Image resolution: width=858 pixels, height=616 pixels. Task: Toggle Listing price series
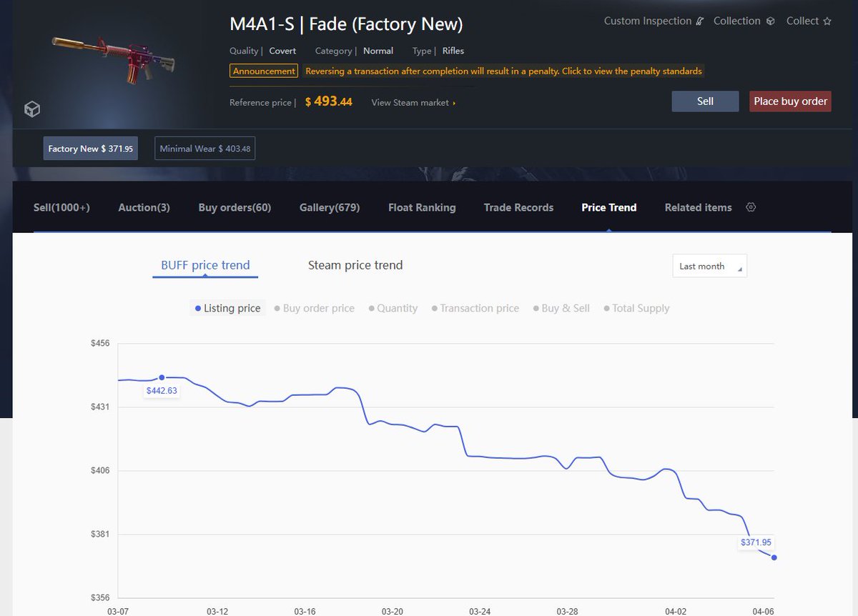[227, 308]
